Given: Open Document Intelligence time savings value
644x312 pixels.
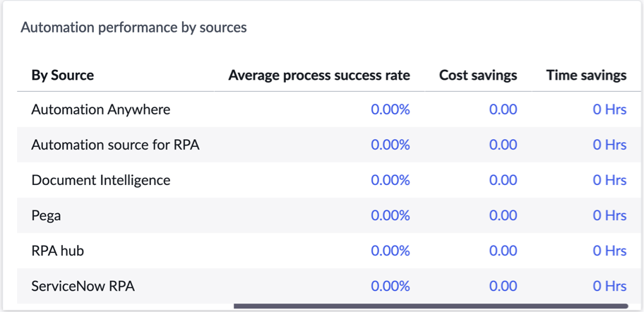Looking at the screenshot, I should point(609,180).
